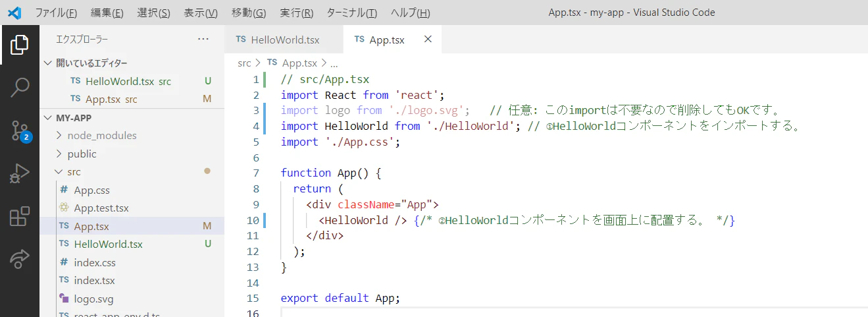
Task: Open the Explorer more actions ellipsis
Action: pos(203,40)
